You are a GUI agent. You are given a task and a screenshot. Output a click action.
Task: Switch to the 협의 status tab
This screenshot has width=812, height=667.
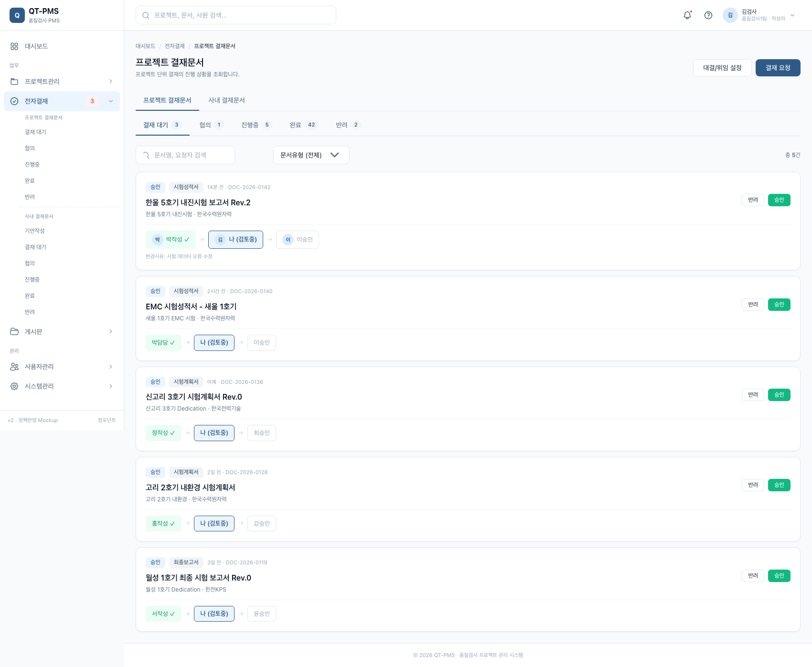(211, 125)
